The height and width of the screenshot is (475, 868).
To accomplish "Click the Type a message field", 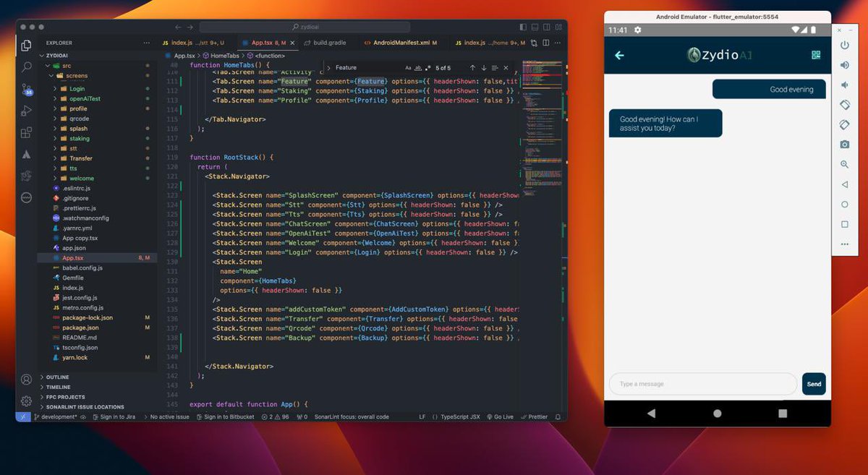I will coord(702,384).
